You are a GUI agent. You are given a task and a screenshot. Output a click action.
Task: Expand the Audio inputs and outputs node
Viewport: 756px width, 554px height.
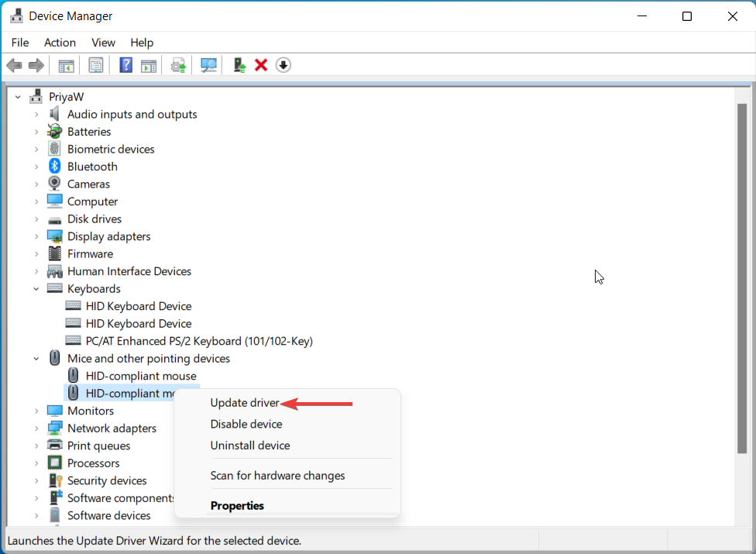coord(36,114)
